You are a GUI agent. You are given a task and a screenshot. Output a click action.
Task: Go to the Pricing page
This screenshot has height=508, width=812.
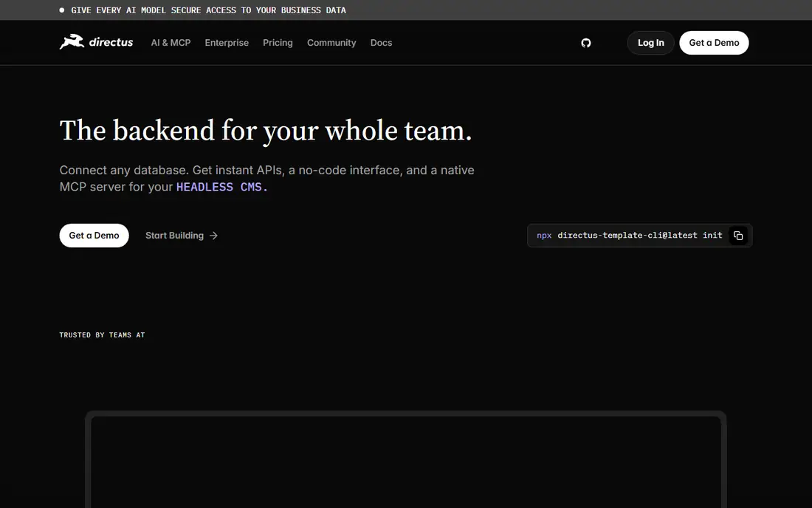(x=278, y=43)
